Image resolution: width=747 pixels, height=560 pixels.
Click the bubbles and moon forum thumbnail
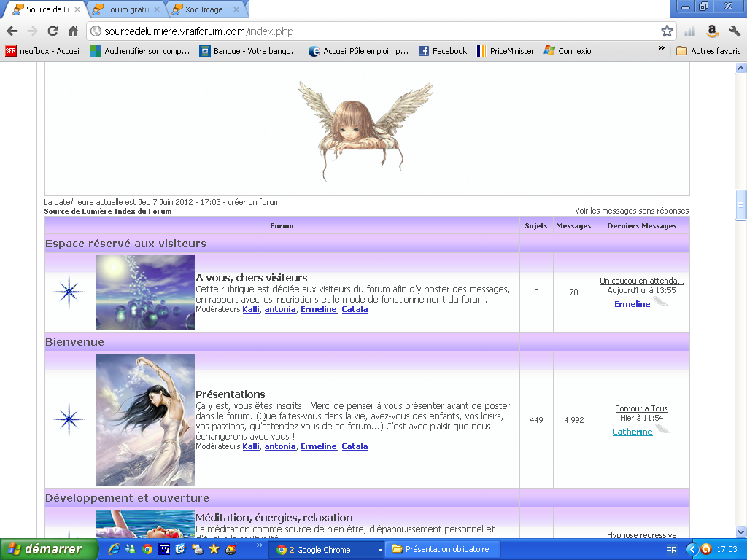pyautogui.click(x=145, y=292)
